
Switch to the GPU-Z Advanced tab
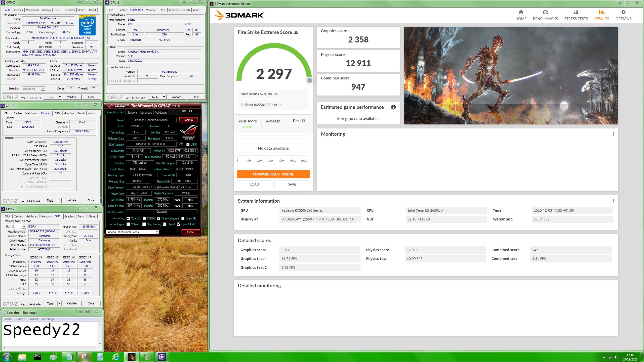coord(146,113)
